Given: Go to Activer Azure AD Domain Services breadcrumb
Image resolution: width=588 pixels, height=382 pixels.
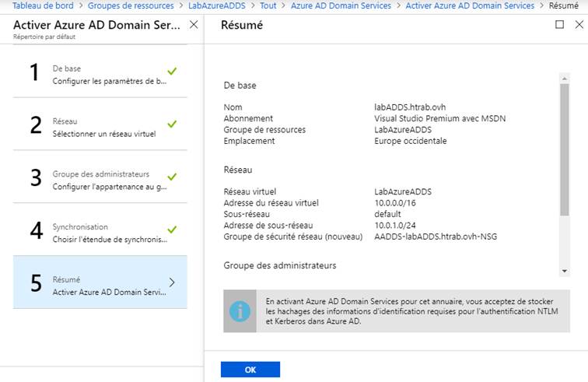Looking at the screenshot, I should (x=470, y=5).
